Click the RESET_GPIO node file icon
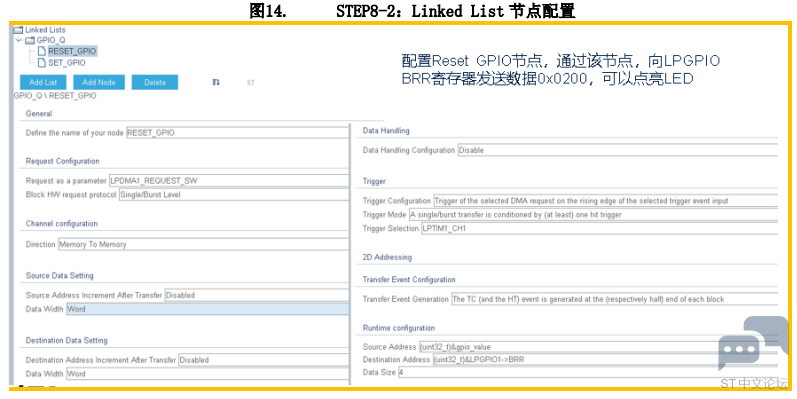This screenshot has width=797, height=399. 42,51
